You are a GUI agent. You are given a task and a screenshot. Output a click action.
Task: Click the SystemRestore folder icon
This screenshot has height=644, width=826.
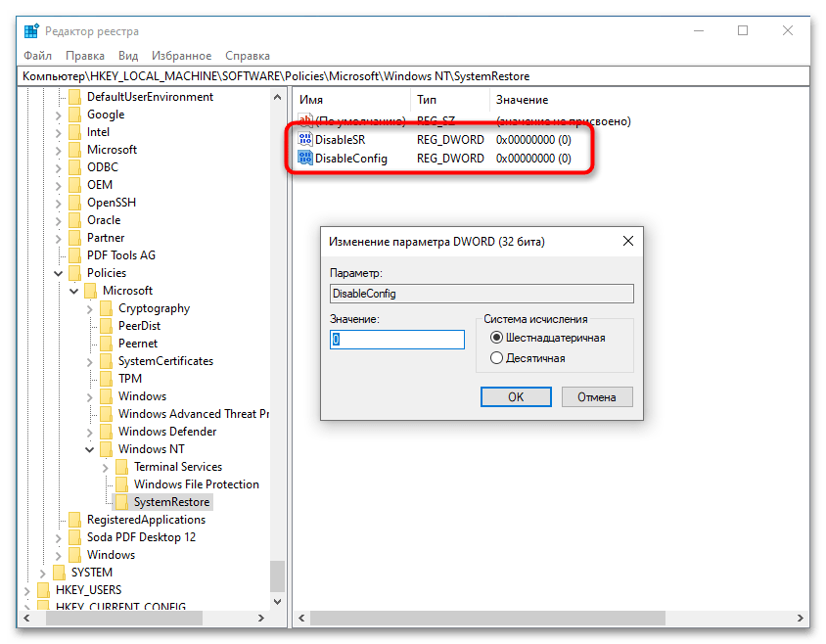(x=121, y=502)
